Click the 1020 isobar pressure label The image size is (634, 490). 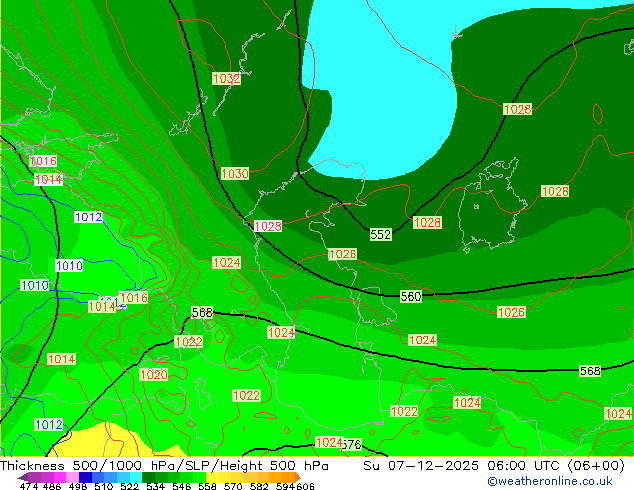tap(154, 374)
